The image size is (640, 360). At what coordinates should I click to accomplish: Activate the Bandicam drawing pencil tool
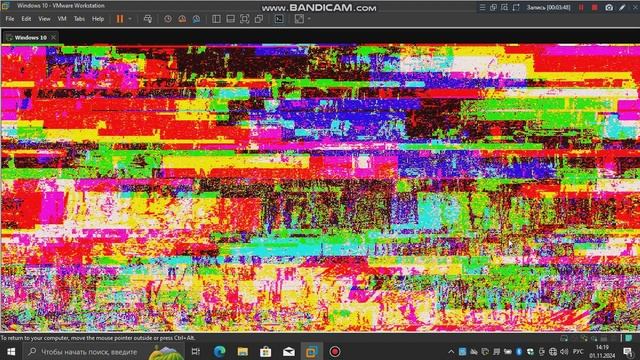(x=622, y=7)
